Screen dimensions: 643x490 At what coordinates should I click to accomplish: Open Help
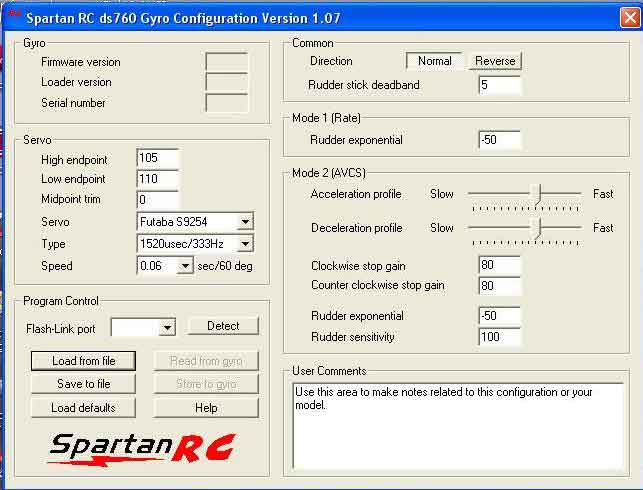(206, 408)
